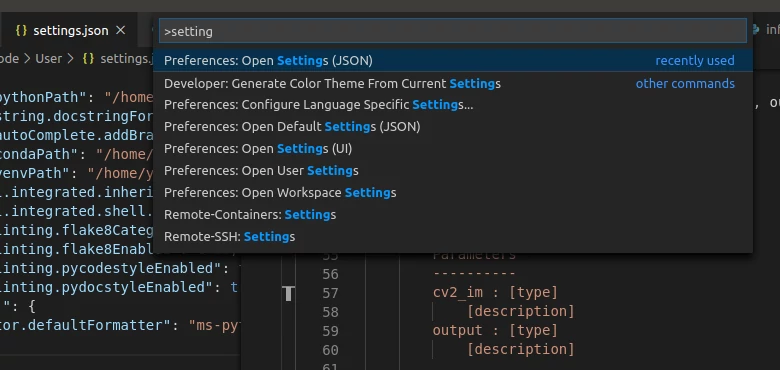Select Preferences: Open User Settings
Image resolution: width=780 pixels, height=370 pixels.
(x=453, y=171)
